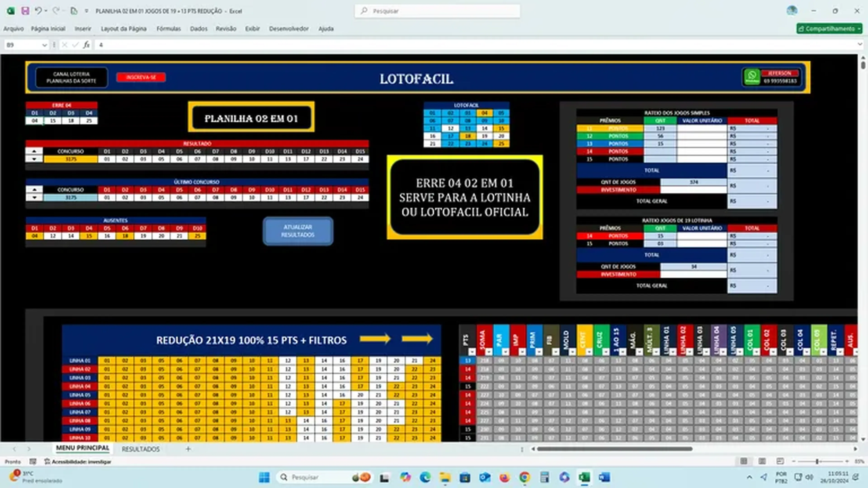Screen dimensions: 868x488
Task: Open Microsoft Store from the taskbar
Action: pos(465,477)
